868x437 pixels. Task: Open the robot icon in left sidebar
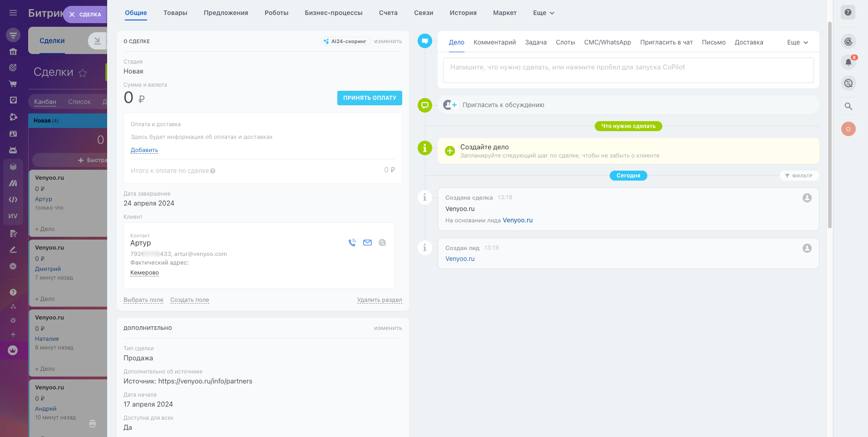coord(13,150)
